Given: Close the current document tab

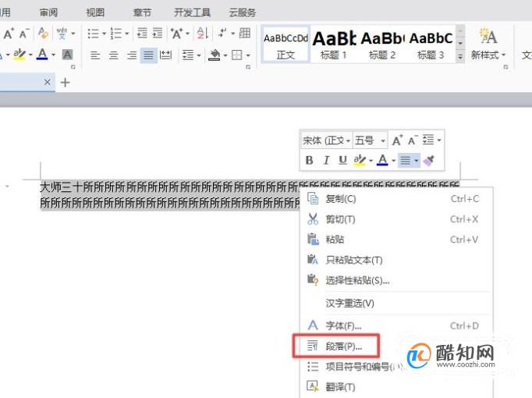Looking at the screenshot, I should [x=47, y=82].
